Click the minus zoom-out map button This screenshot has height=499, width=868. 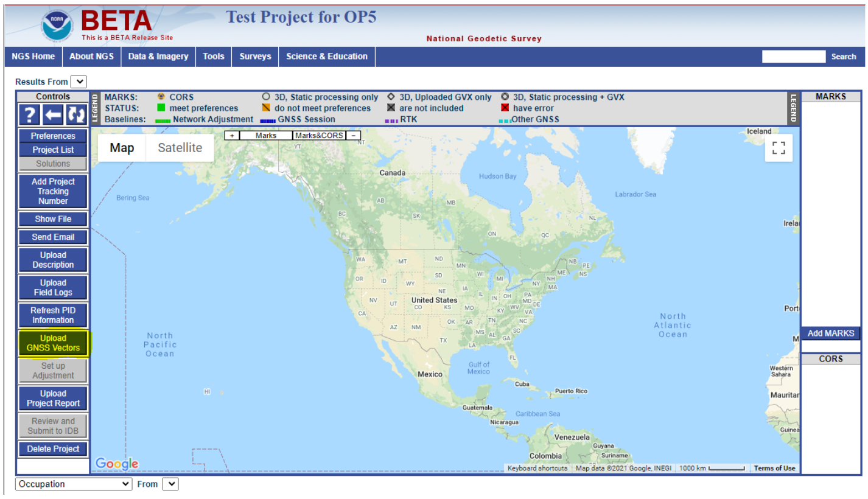353,136
